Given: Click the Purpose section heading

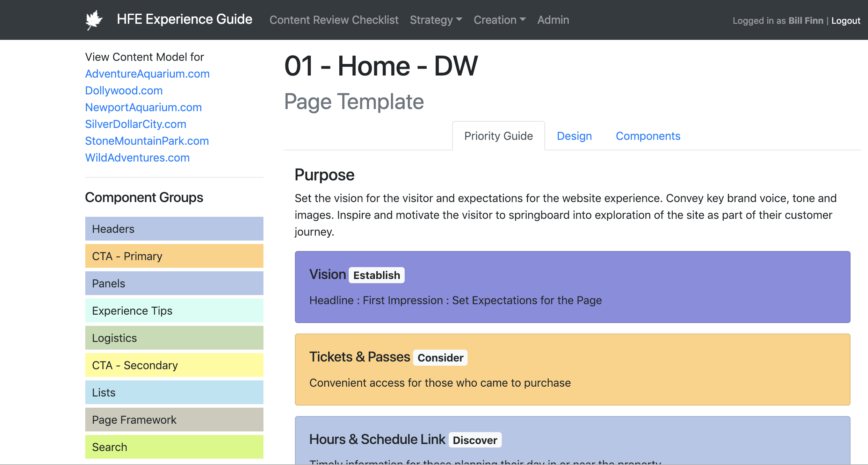Looking at the screenshot, I should pyautogui.click(x=324, y=175).
